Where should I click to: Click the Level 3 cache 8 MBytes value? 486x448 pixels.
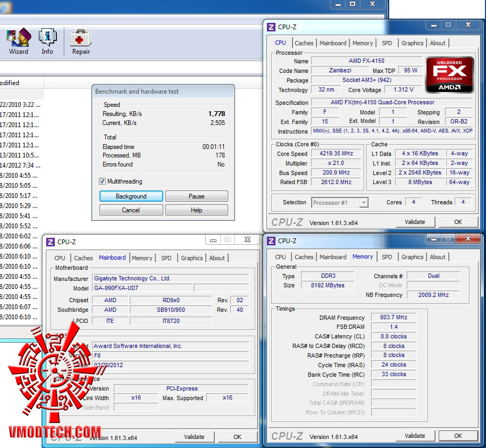click(420, 182)
